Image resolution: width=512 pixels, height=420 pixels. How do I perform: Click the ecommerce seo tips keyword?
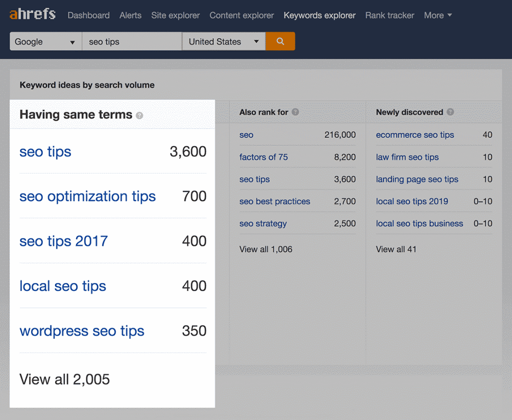(x=415, y=135)
